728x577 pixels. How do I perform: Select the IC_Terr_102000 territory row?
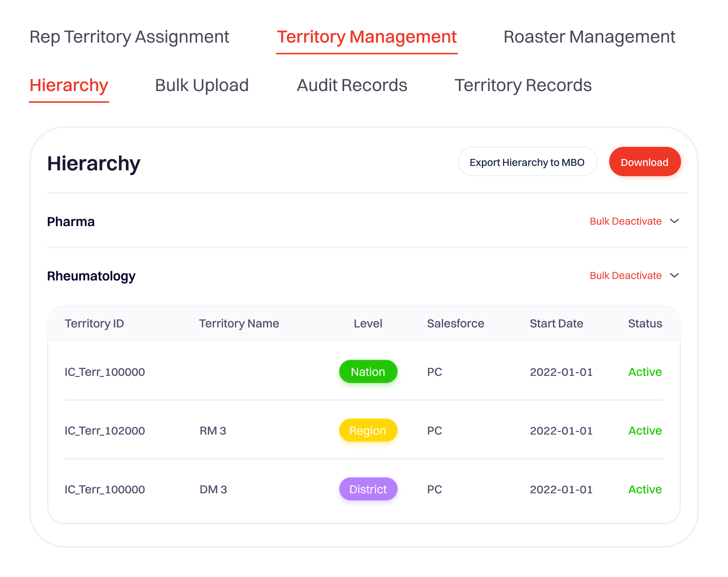click(105, 431)
